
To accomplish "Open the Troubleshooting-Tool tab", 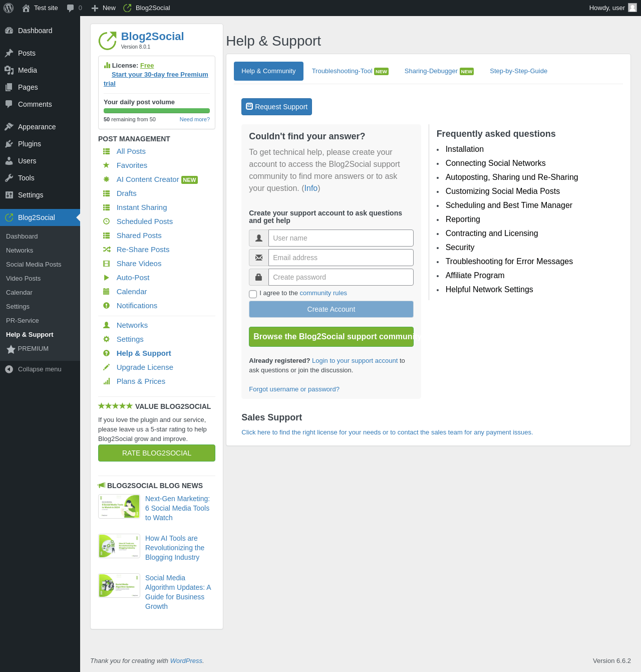I will click(350, 71).
